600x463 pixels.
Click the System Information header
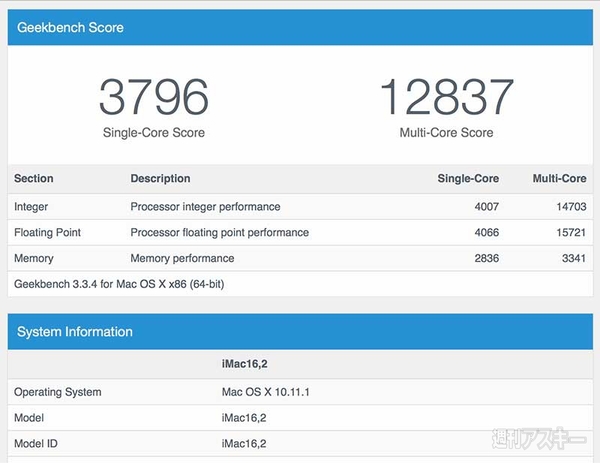coord(300,331)
